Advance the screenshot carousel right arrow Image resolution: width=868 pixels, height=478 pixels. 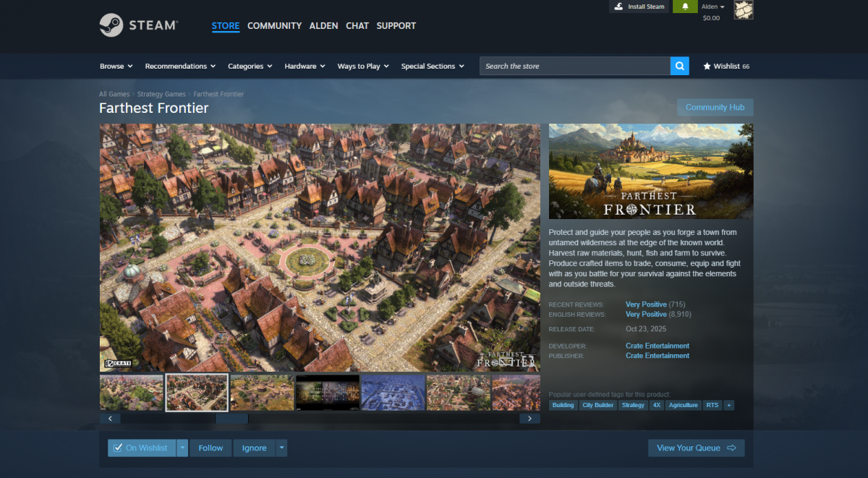pyautogui.click(x=529, y=418)
